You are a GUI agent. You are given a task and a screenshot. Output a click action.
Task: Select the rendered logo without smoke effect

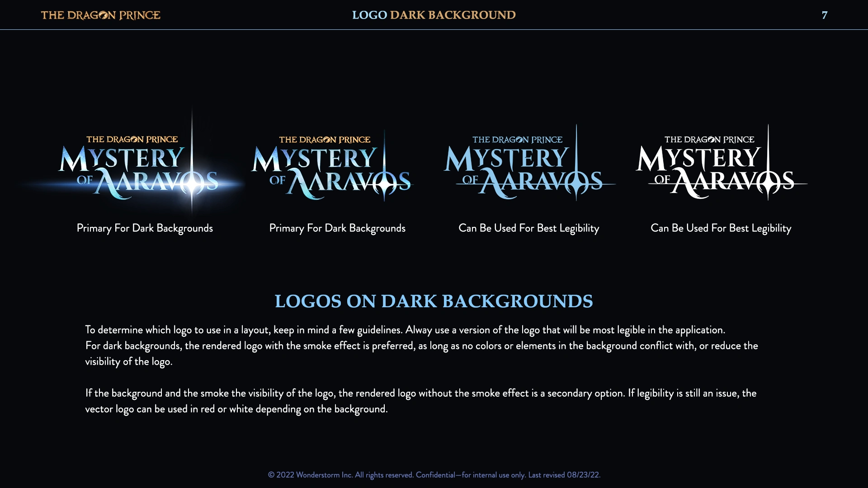(x=332, y=166)
